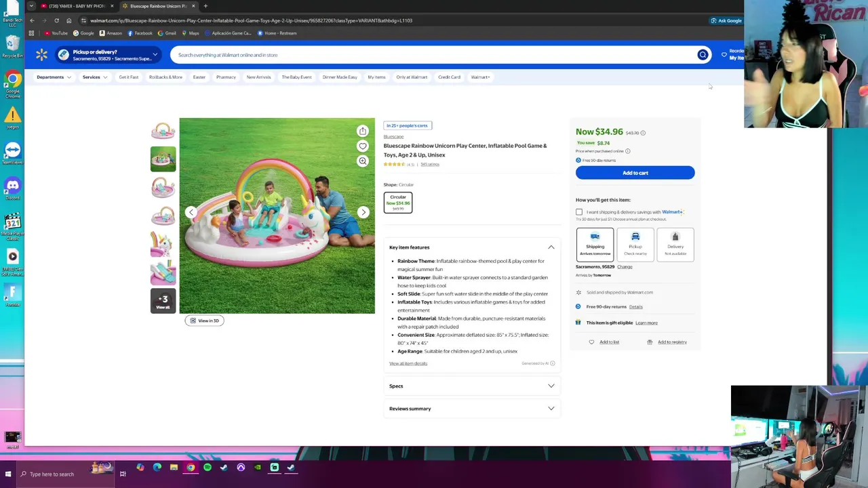
Task: Click View in 3D button
Action: click(204, 321)
